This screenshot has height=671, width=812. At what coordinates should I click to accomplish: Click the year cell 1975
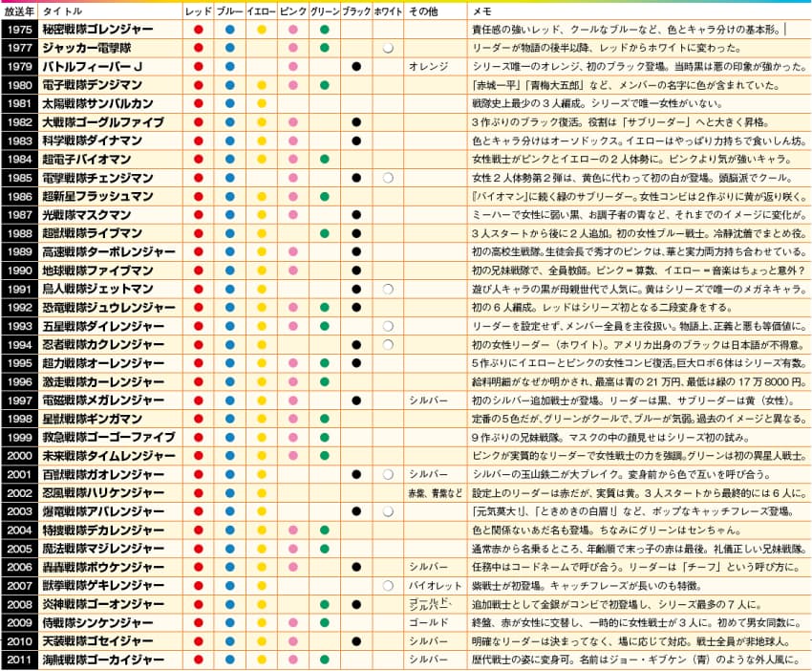coord(20,30)
